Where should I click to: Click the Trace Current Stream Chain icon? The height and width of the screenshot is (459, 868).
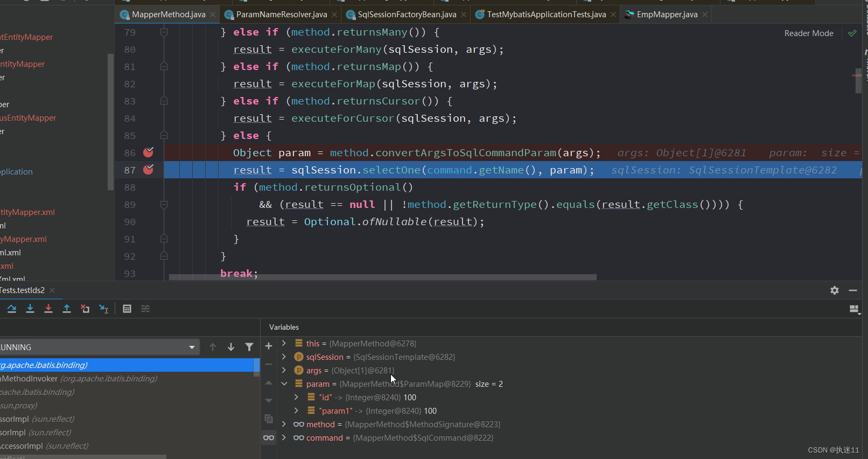click(x=145, y=309)
